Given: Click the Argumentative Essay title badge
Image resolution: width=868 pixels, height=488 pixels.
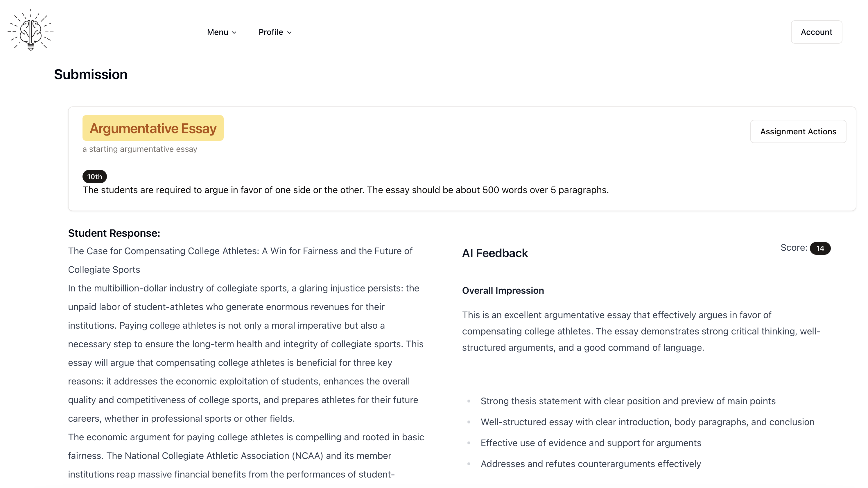Looking at the screenshot, I should point(153,128).
